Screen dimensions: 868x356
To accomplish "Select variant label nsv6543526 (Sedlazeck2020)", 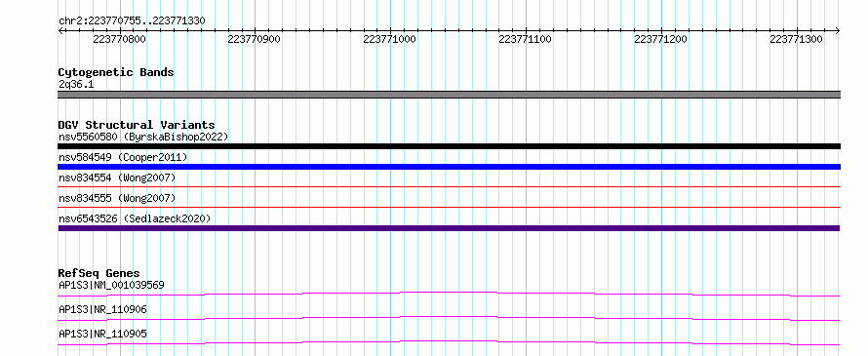I will pos(135,218).
